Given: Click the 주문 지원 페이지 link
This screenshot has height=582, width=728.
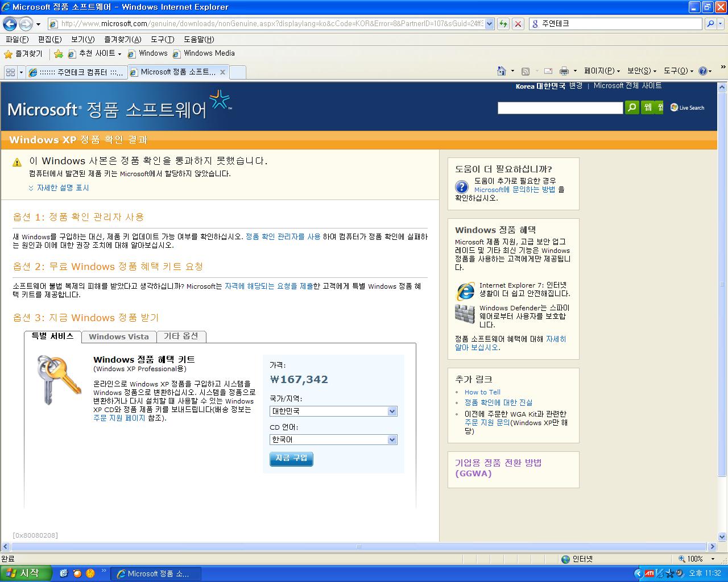Looking at the screenshot, I should [119, 418].
